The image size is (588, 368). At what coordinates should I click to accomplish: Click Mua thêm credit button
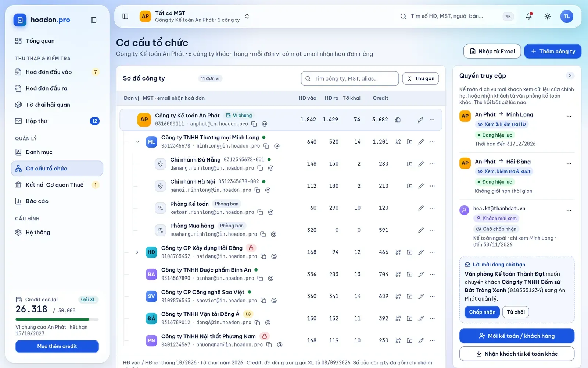point(57,346)
